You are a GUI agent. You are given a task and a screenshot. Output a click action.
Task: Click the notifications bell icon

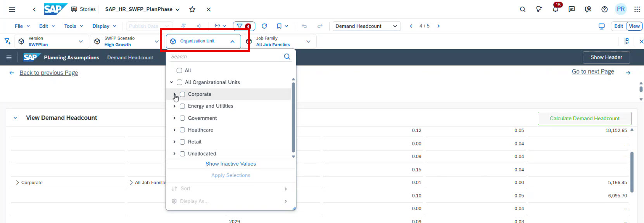pos(555,9)
